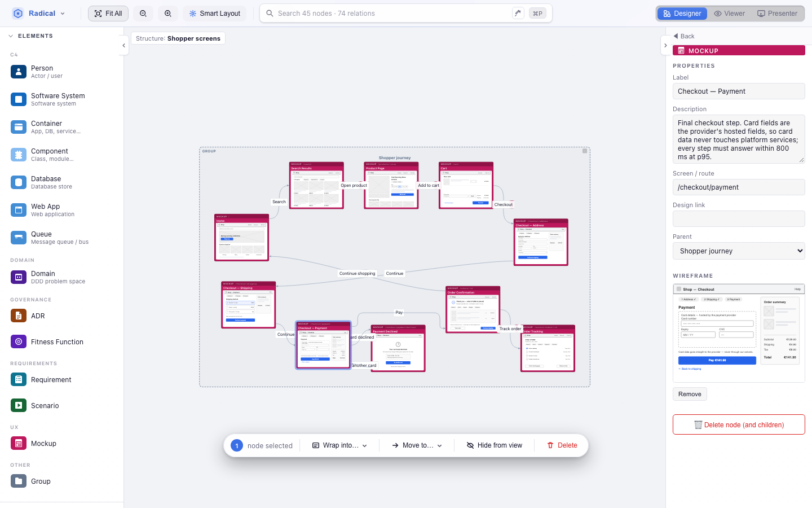The width and height of the screenshot is (812, 508).
Task: Pick the Group element icon
Action: 19,481
